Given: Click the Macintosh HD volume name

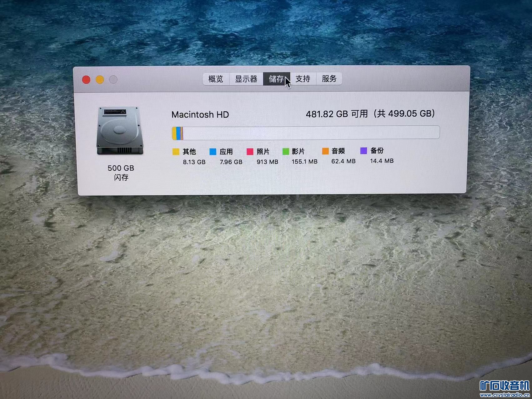Looking at the screenshot, I should coord(200,114).
